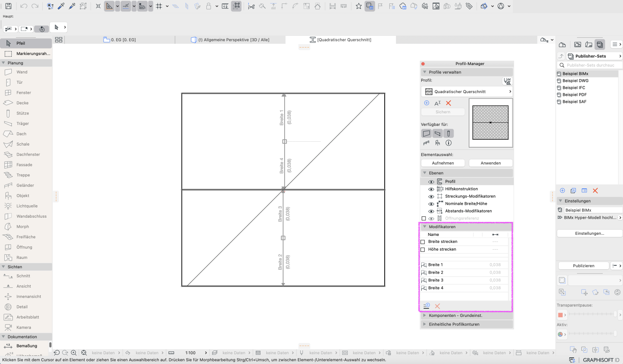
Task: Click the Undo arrow icon
Action: click(x=24, y=6)
